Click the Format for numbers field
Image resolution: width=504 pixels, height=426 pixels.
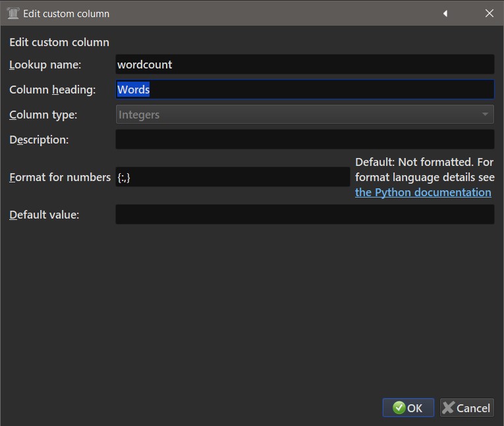(x=233, y=177)
